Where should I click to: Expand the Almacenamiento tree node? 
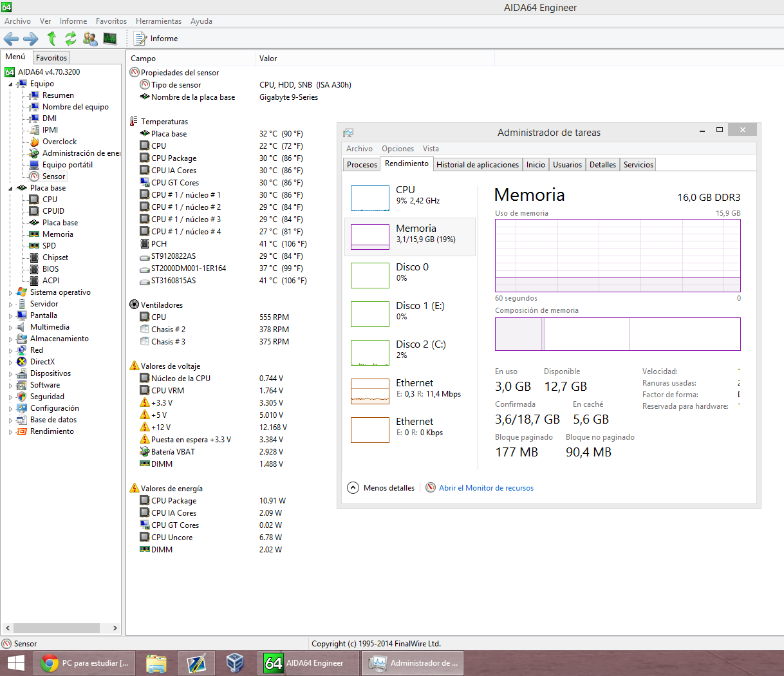(10, 339)
